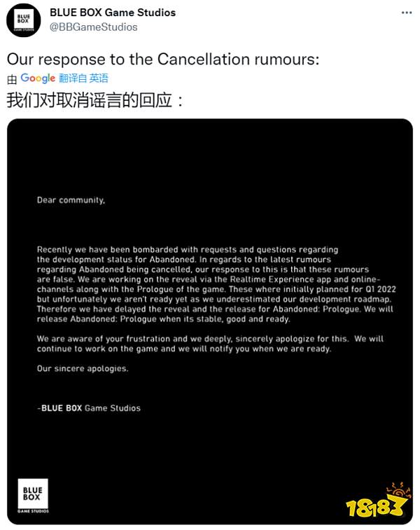Click the '由' character before the Google logo
420x530 pixels.
11,78
